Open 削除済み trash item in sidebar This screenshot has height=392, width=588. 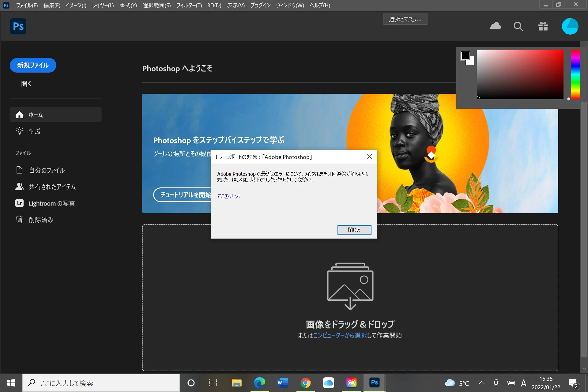pyautogui.click(x=41, y=220)
